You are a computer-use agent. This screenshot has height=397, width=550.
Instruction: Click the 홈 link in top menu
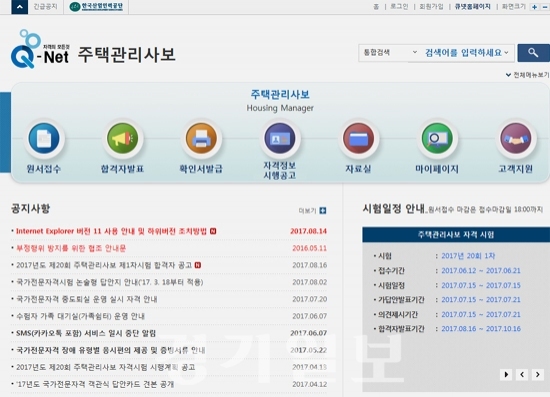(x=376, y=7)
